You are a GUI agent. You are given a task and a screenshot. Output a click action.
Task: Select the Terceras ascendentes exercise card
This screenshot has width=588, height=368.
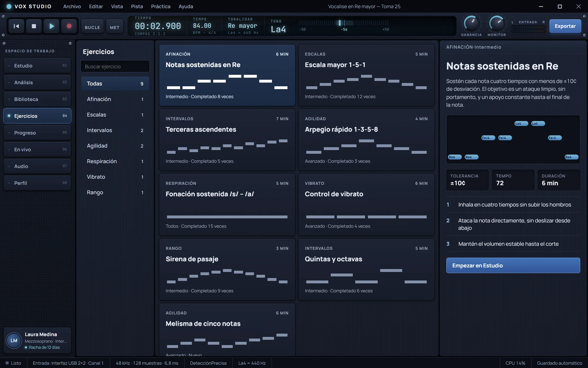pyautogui.click(x=227, y=140)
